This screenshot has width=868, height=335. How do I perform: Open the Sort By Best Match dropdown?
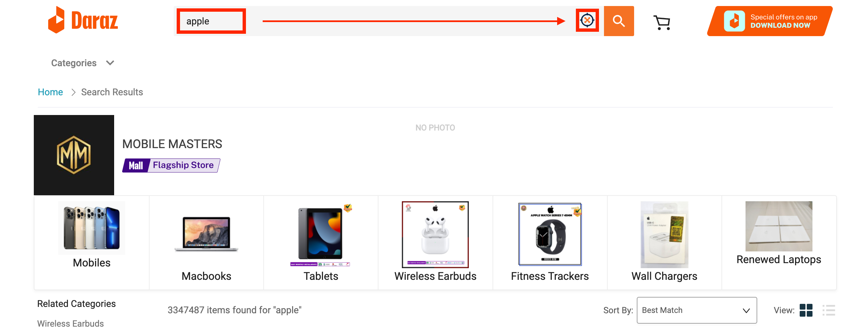pyautogui.click(x=696, y=310)
